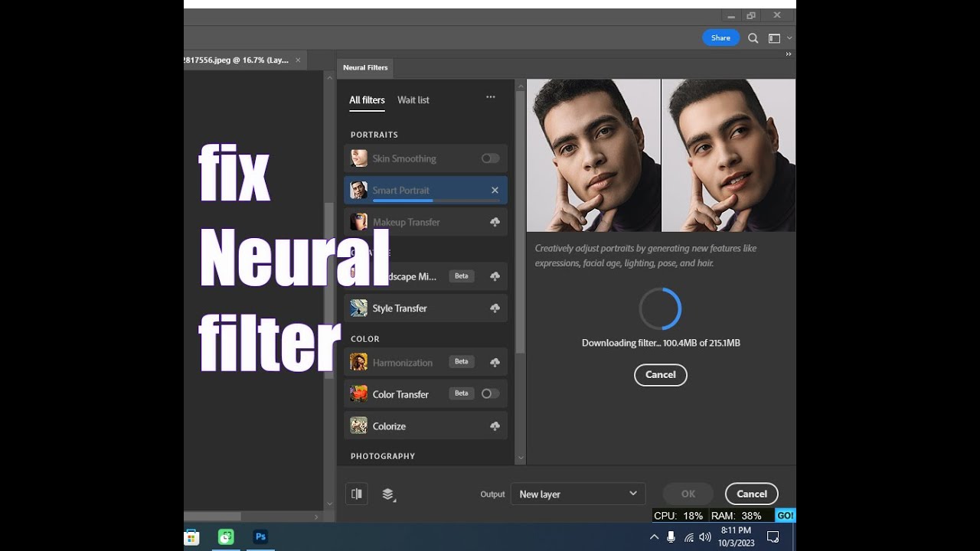Collapse panels with double-arrow icon
The width and height of the screenshot is (980, 551).
[x=789, y=54]
